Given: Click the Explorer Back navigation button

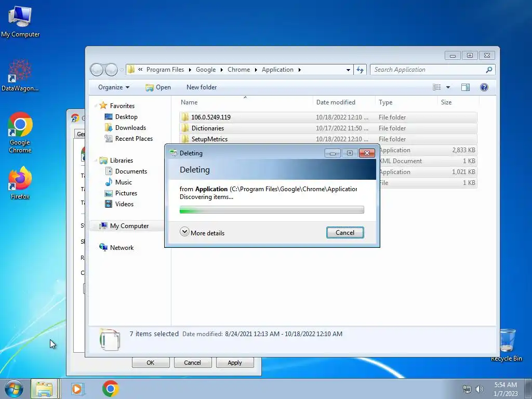Looking at the screenshot, I should (x=97, y=70).
